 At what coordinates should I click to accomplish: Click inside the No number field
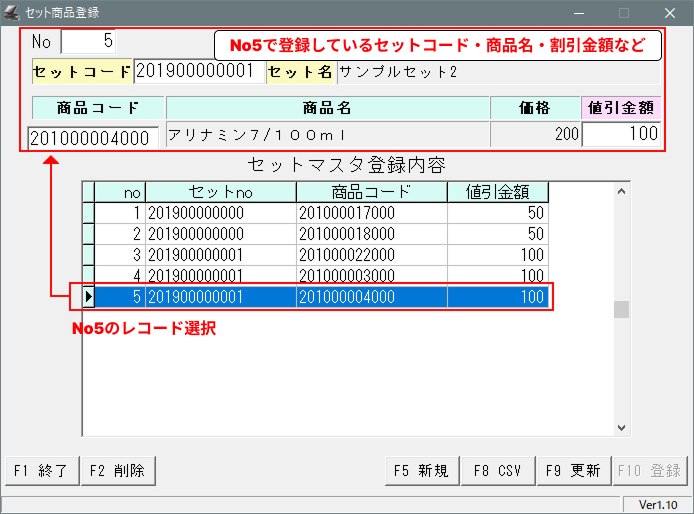(x=89, y=42)
